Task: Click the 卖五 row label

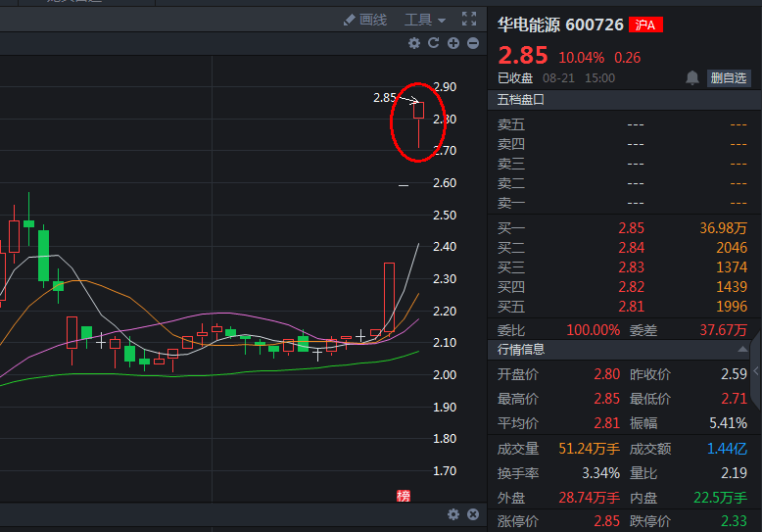Action: click(x=510, y=125)
